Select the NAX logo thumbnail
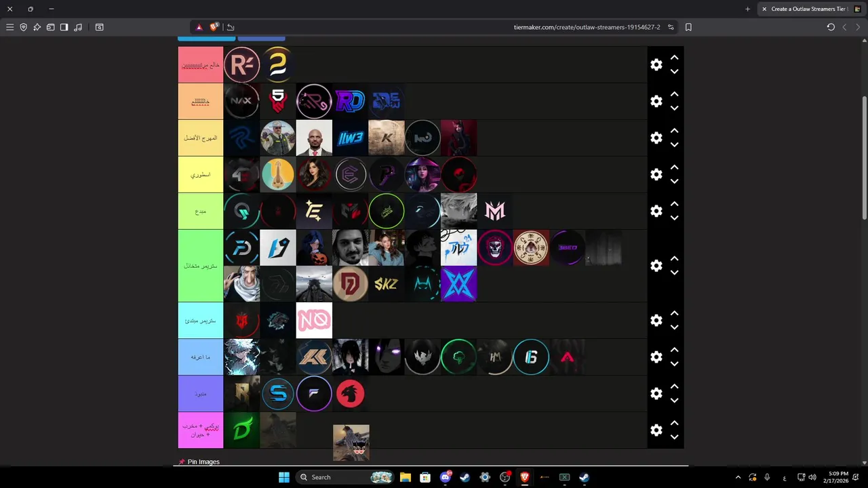868x488 pixels. point(242,101)
